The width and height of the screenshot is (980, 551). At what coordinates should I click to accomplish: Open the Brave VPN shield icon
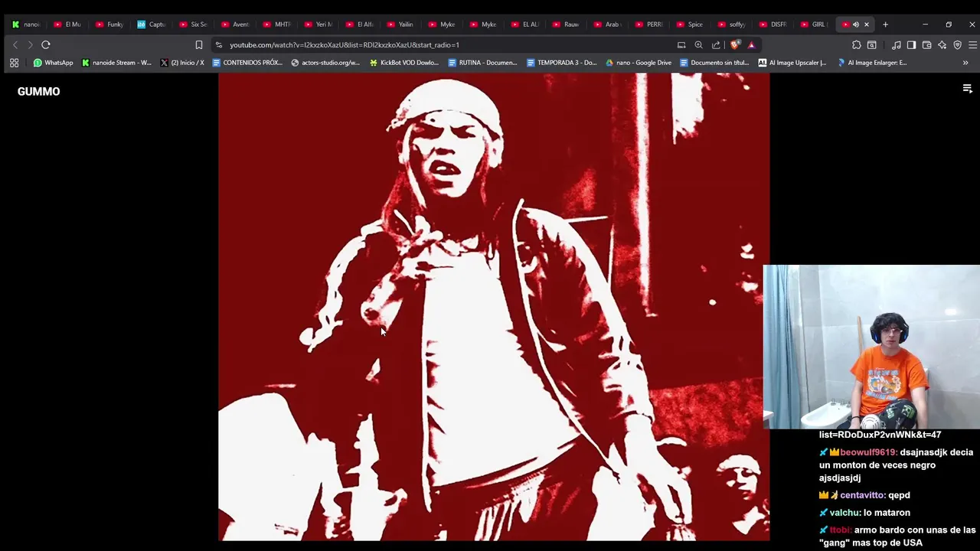click(957, 44)
